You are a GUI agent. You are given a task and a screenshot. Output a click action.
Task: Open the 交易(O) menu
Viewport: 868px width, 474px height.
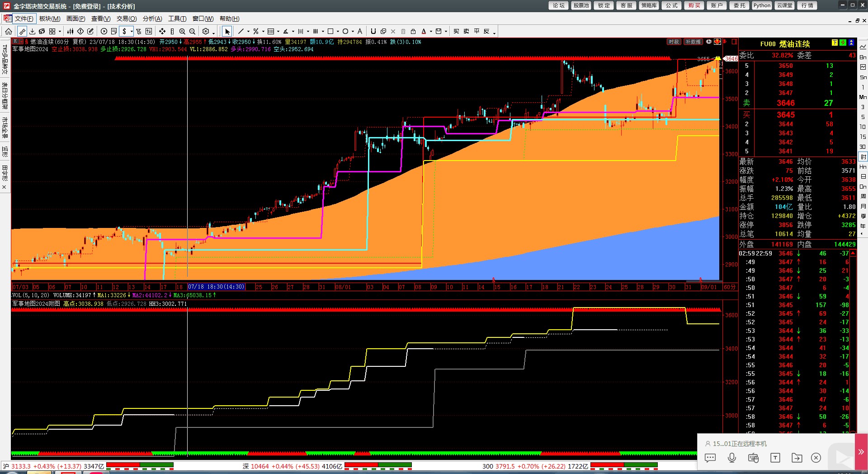127,19
